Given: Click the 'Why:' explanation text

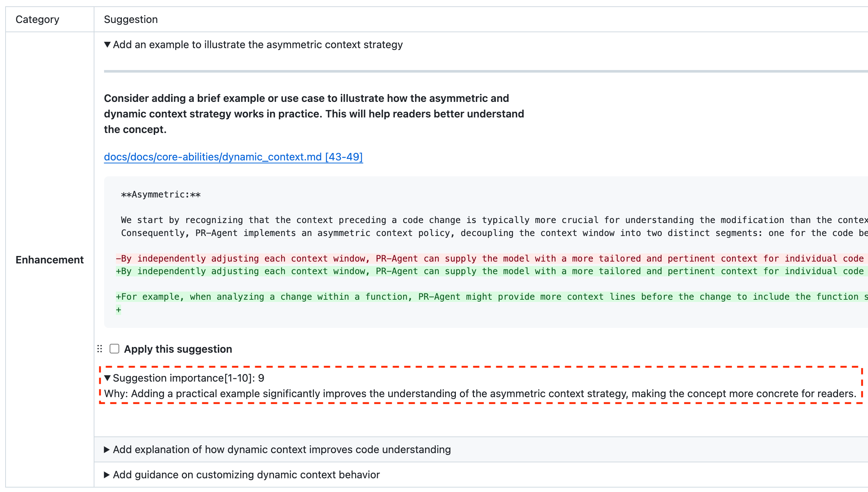Looking at the screenshot, I should click(480, 394).
